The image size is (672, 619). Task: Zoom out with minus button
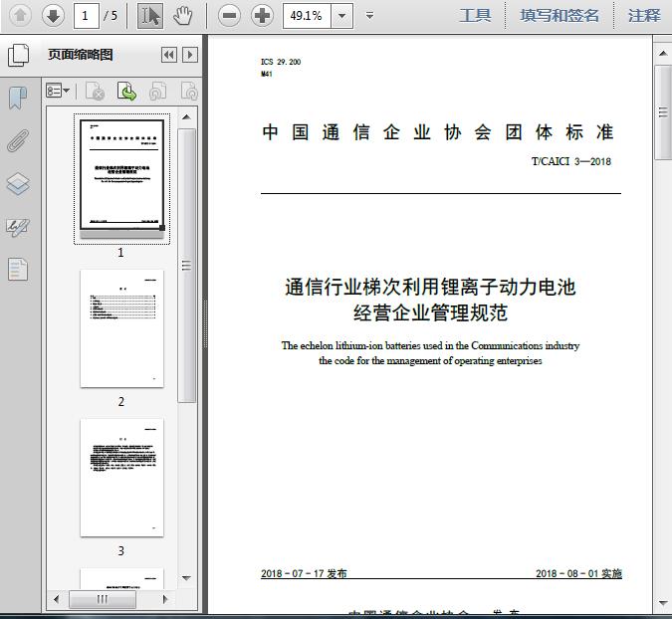(x=229, y=16)
